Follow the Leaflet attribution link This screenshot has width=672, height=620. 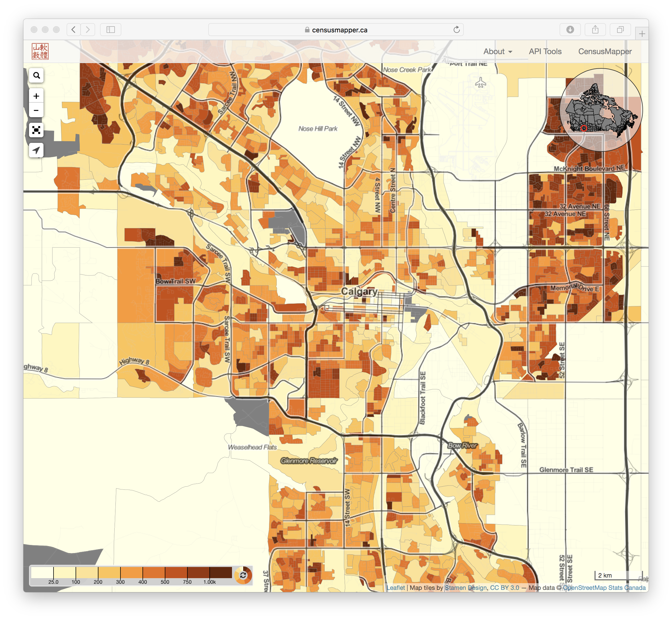click(396, 588)
